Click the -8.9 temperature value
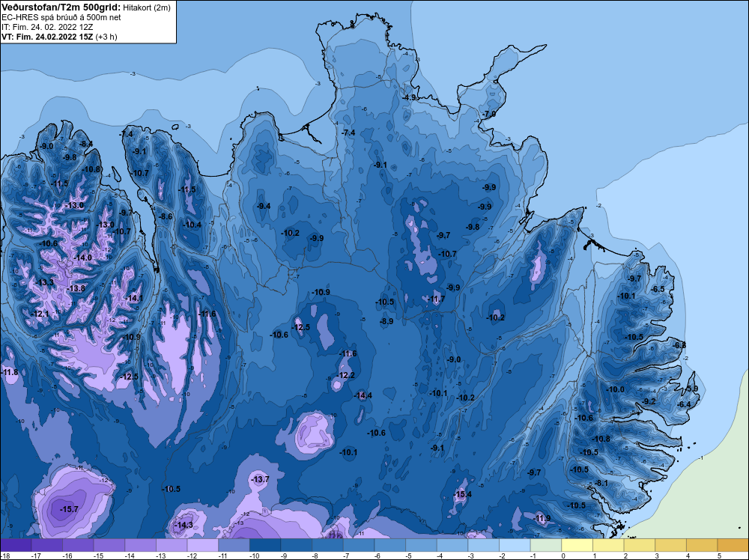 point(386,321)
